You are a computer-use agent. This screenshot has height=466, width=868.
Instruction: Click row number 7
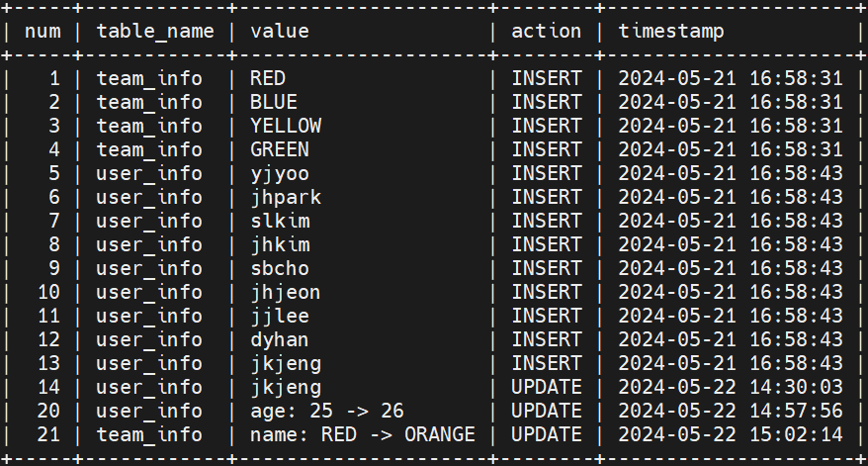point(54,221)
